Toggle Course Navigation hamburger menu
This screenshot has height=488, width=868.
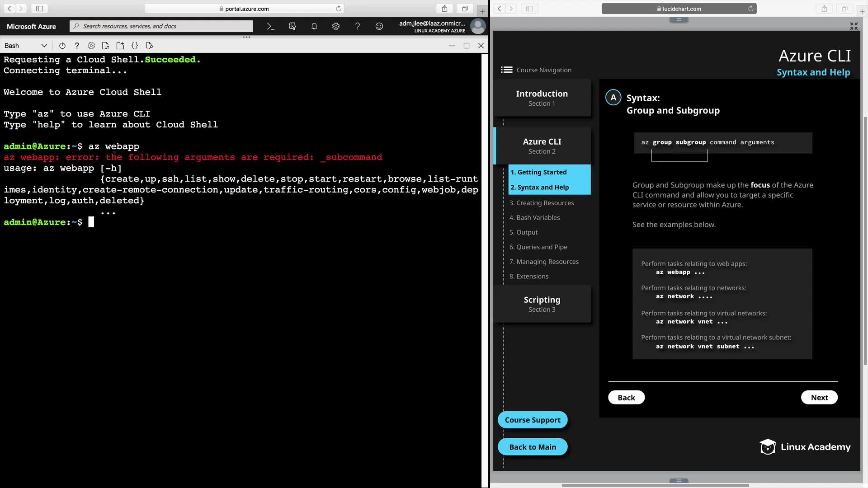click(506, 70)
